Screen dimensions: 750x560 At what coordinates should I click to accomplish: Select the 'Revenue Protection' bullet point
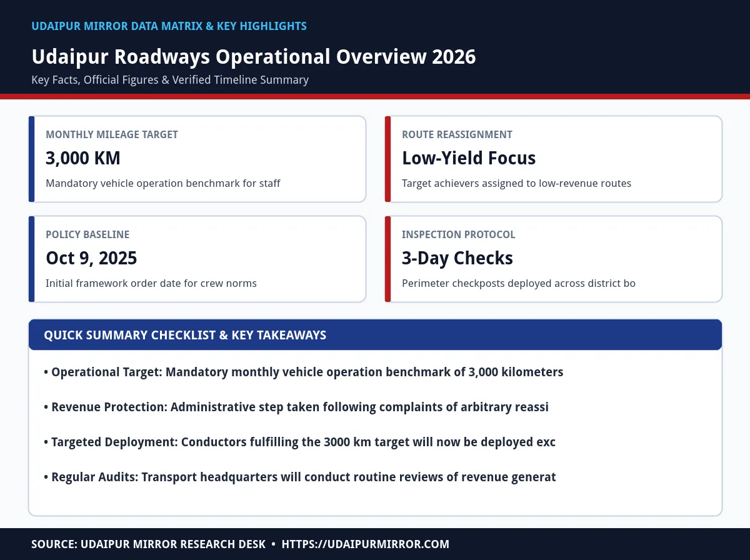pyautogui.click(x=296, y=407)
